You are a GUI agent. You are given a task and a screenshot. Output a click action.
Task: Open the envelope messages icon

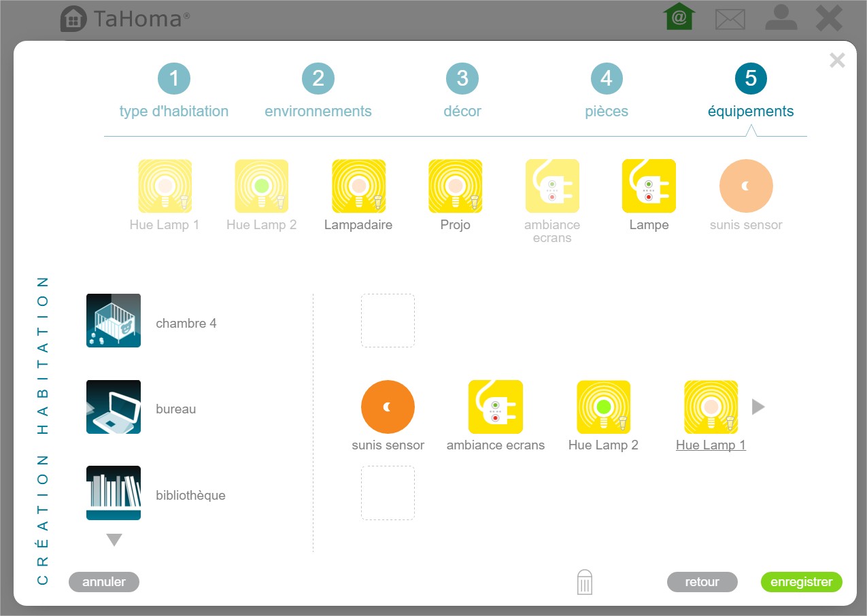[x=730, y=19]
